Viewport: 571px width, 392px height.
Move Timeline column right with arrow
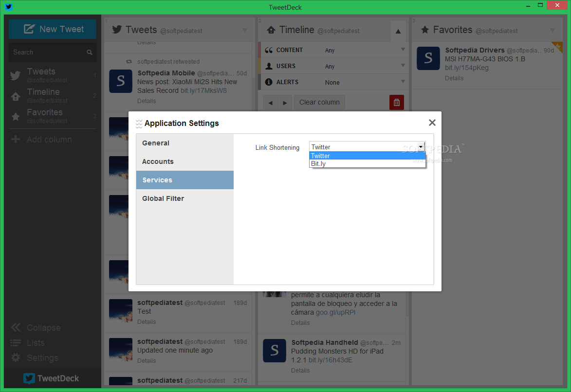[x=285, y=103]
